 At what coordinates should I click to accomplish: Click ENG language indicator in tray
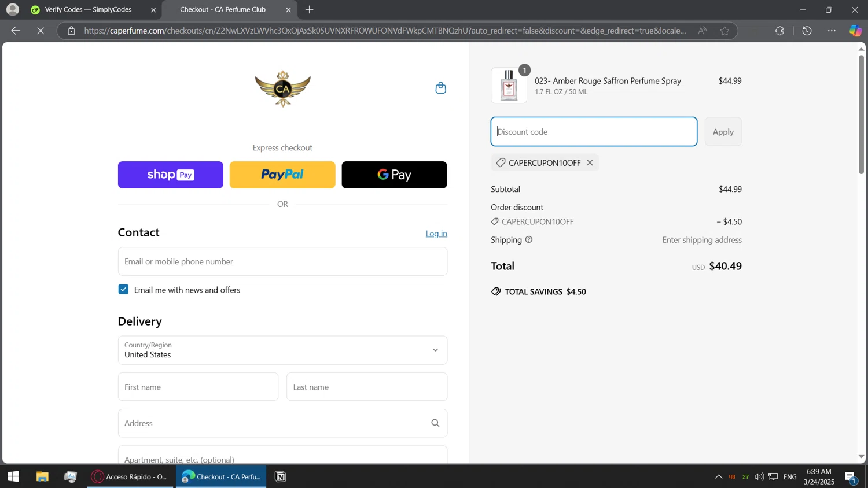790,477
